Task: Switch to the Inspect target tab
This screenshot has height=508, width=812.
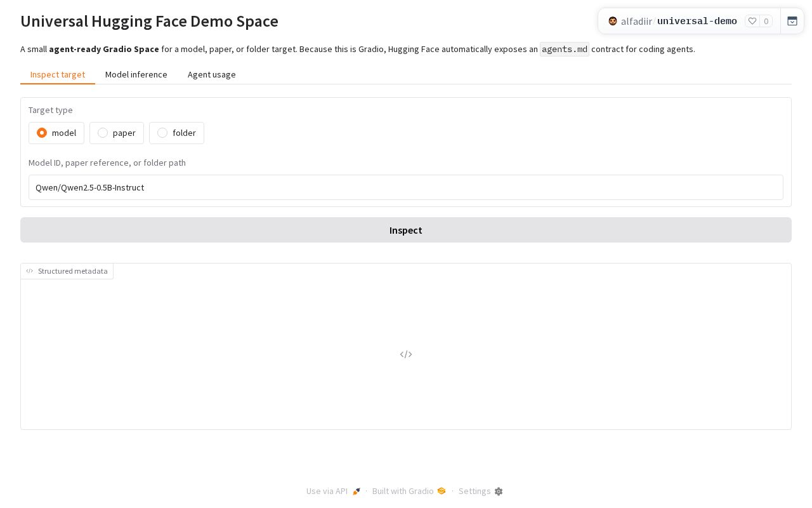Action: click(x=58, y=74)
